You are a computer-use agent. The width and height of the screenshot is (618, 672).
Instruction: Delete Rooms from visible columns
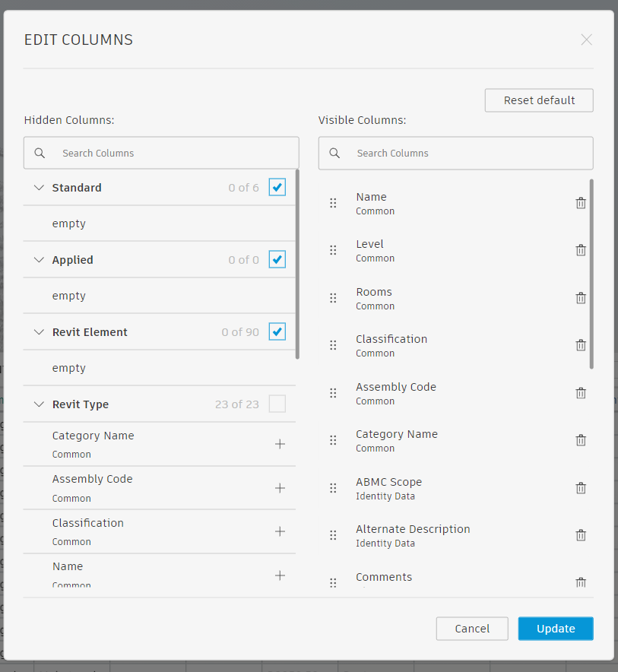[581, 297]
